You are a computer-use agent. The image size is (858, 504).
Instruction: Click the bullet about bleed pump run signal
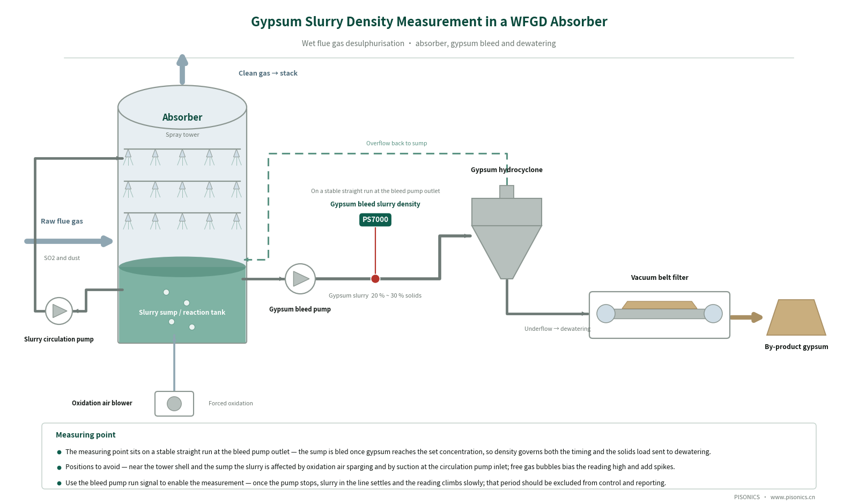[366, 483]
